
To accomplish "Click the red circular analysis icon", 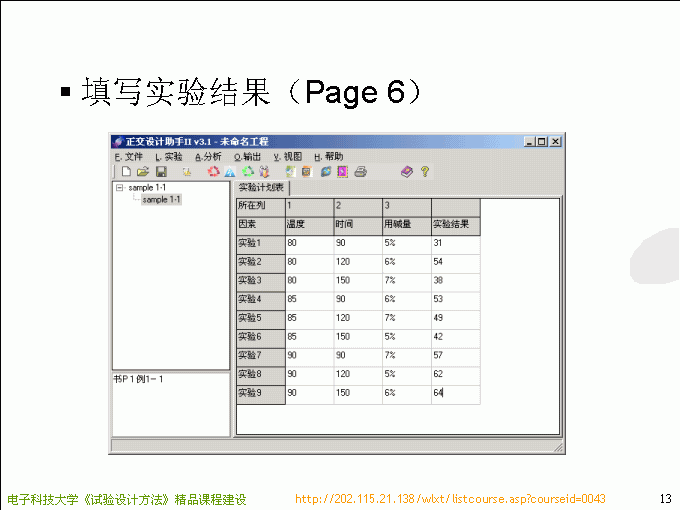I will pyautogui.click(x=213, y=172).
